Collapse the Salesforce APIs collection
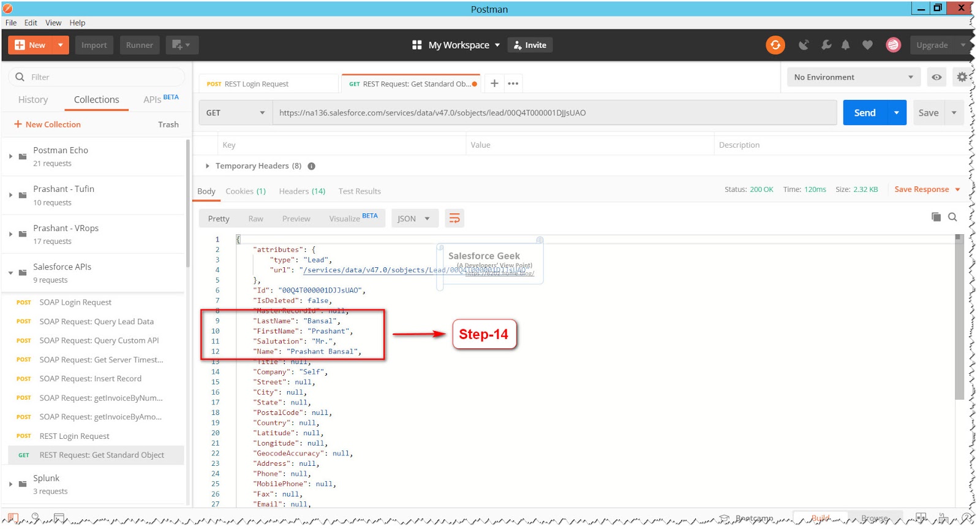Screen dimensions: 980x529 [10, 273]
